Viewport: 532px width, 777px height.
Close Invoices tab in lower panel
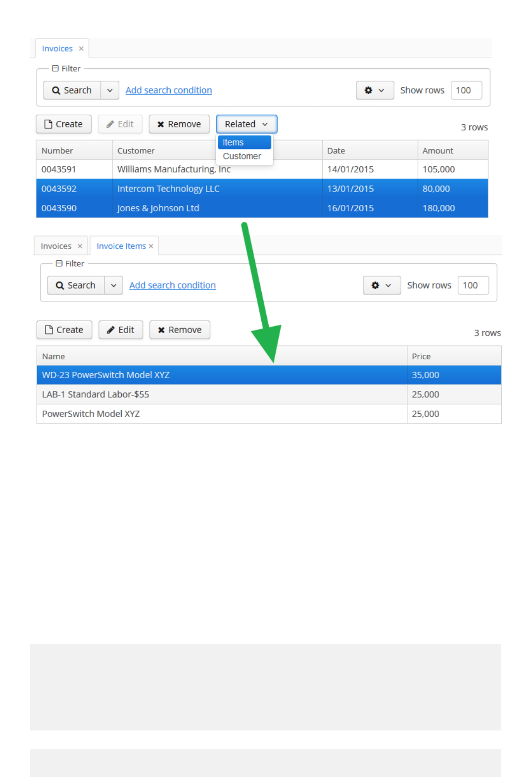click(x=80, y=246)
